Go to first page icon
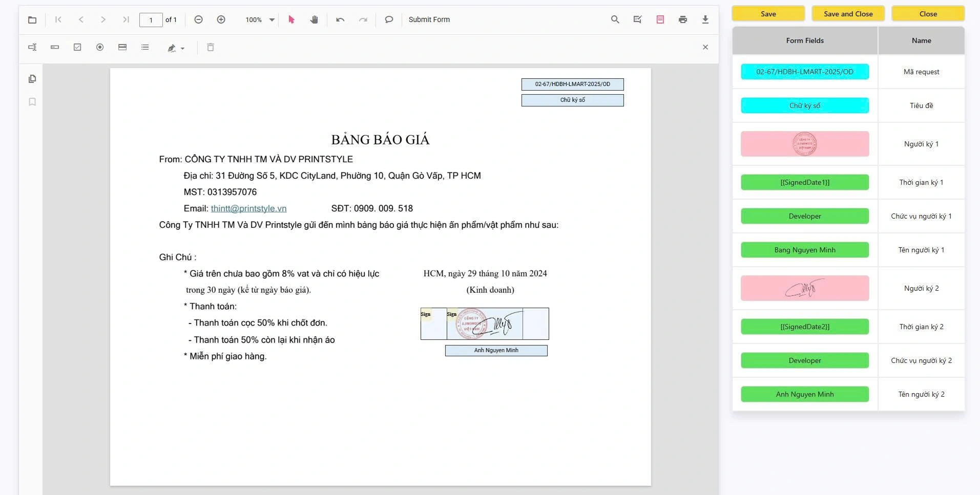 click(58, 19)
